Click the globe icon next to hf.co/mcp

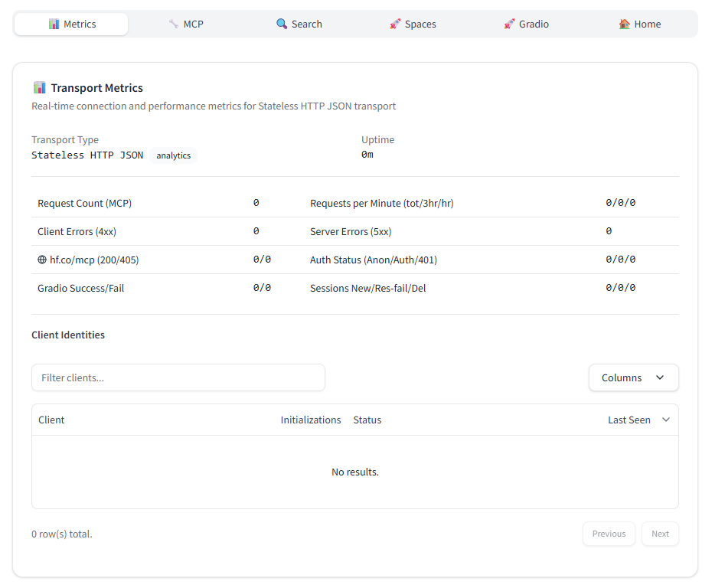pyautogui.click(x=42, y=260)
